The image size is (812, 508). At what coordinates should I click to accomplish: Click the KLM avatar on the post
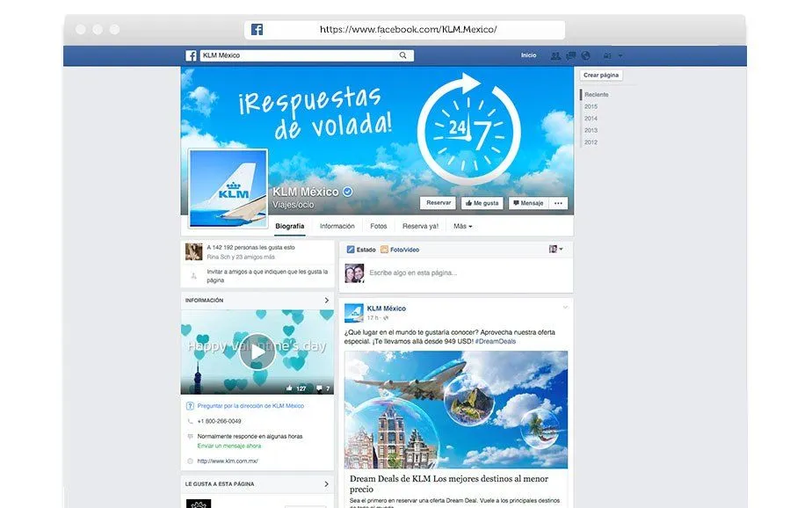(354, 313)
